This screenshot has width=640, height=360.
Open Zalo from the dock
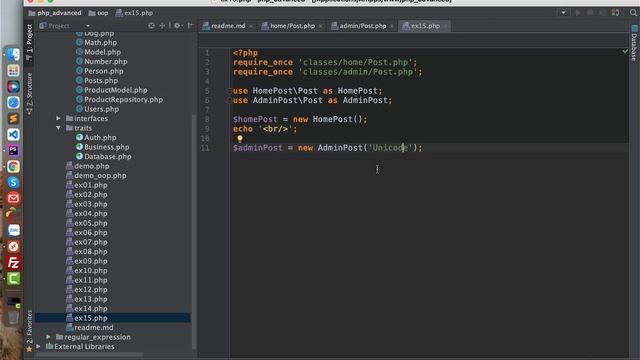tap(13, 230)
